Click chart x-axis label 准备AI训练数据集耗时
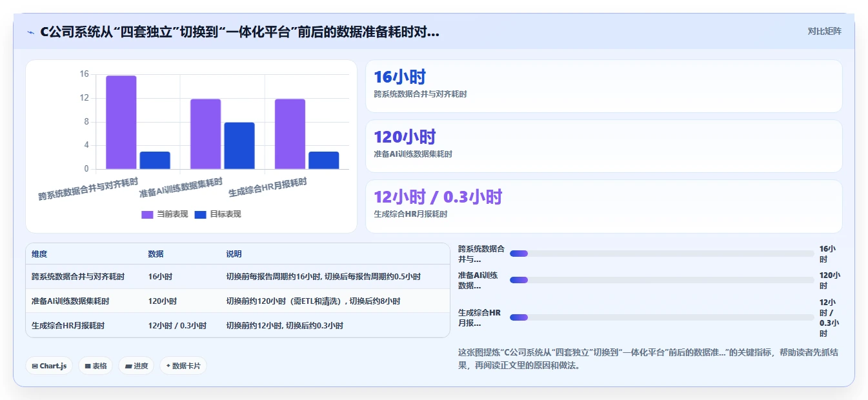This screenshot has width=868, height=400. click(x=181, y=187)
